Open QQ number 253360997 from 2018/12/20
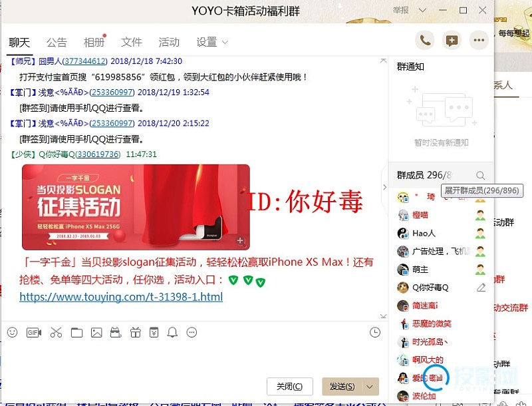Image resolution: width=532 pixels, height=406 pixels. pos(112,123)
